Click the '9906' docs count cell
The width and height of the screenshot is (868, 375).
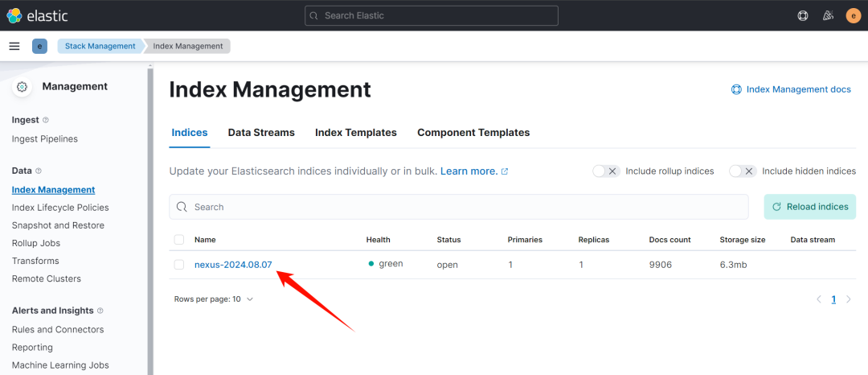661,265
